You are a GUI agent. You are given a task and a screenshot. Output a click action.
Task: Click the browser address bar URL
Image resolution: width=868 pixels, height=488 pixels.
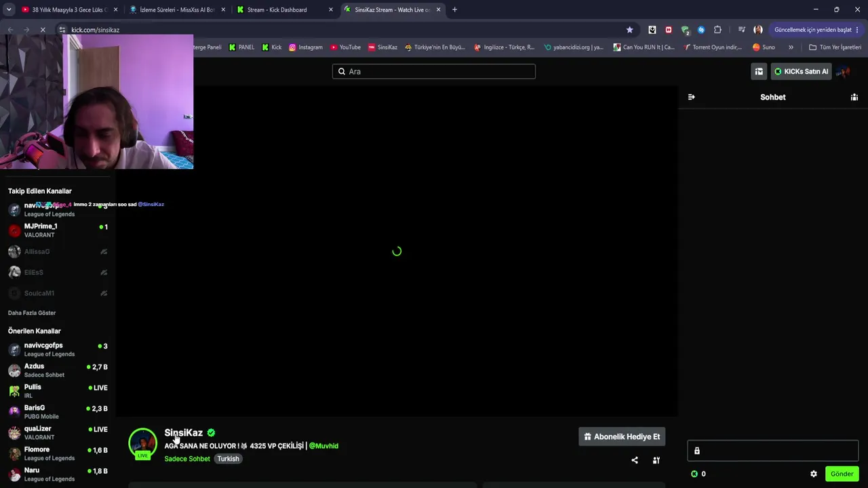tap(95, 30)
